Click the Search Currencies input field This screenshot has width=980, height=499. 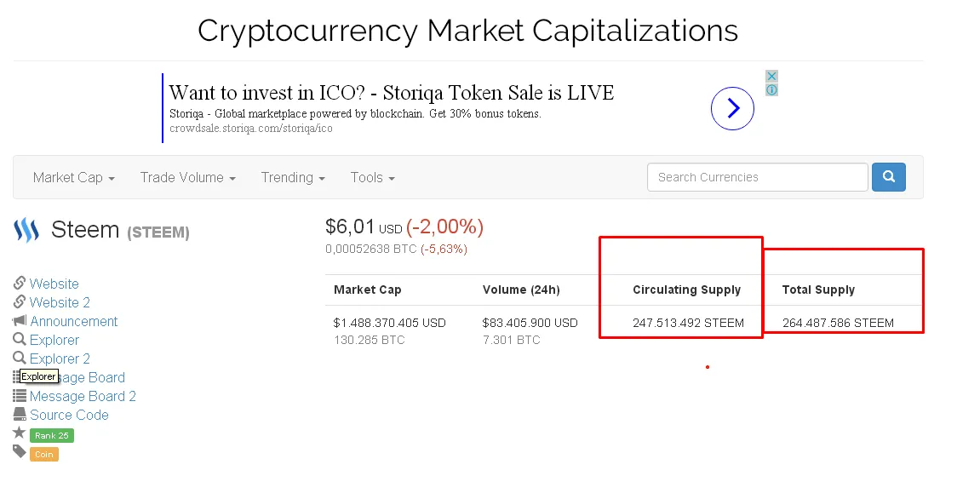[758, 177]
